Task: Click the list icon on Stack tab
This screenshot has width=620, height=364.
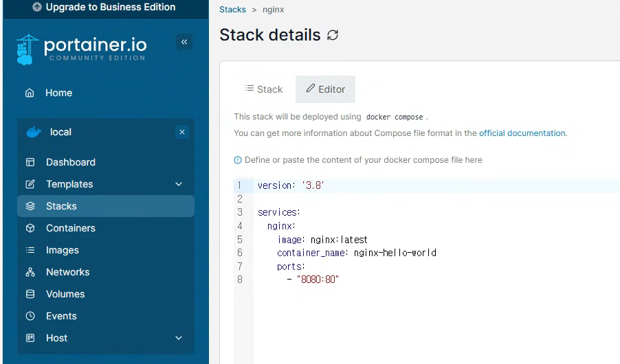Action: tap(249, 88)
